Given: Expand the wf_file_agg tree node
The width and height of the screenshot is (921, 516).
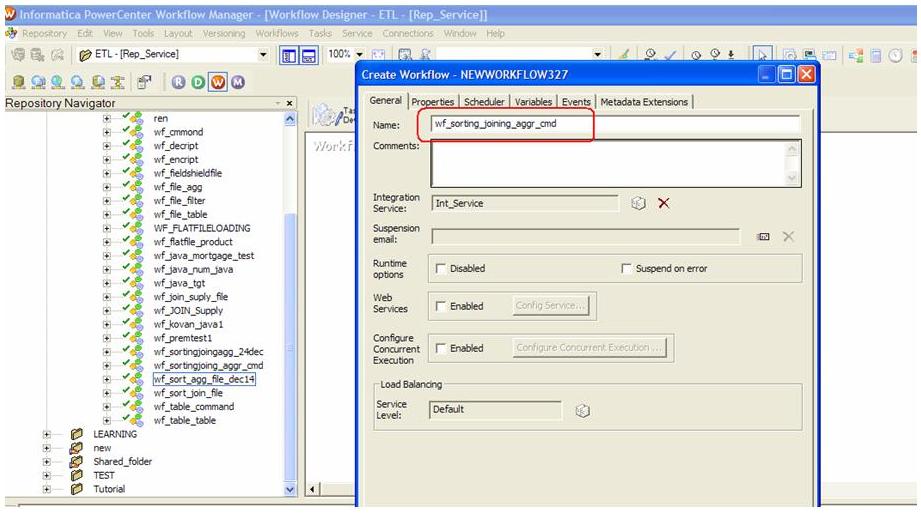Looking at the screenshot, I should (x=106, y=187).
